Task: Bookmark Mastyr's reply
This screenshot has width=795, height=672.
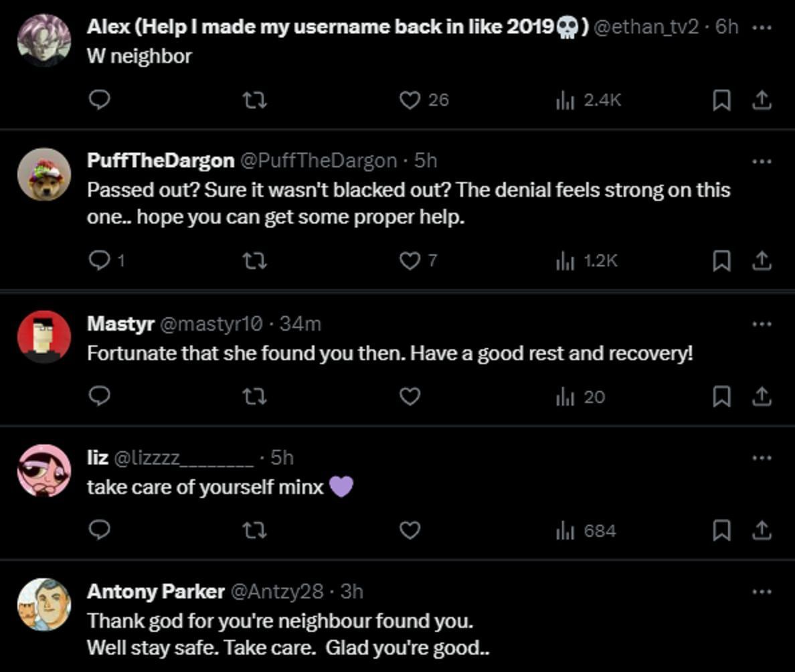Action: 721,396
